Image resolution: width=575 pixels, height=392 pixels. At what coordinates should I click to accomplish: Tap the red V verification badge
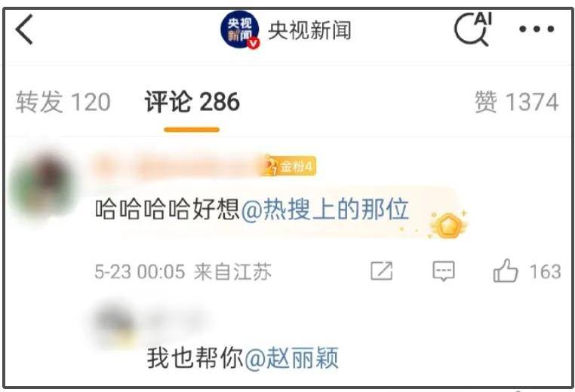click(254, 43)
